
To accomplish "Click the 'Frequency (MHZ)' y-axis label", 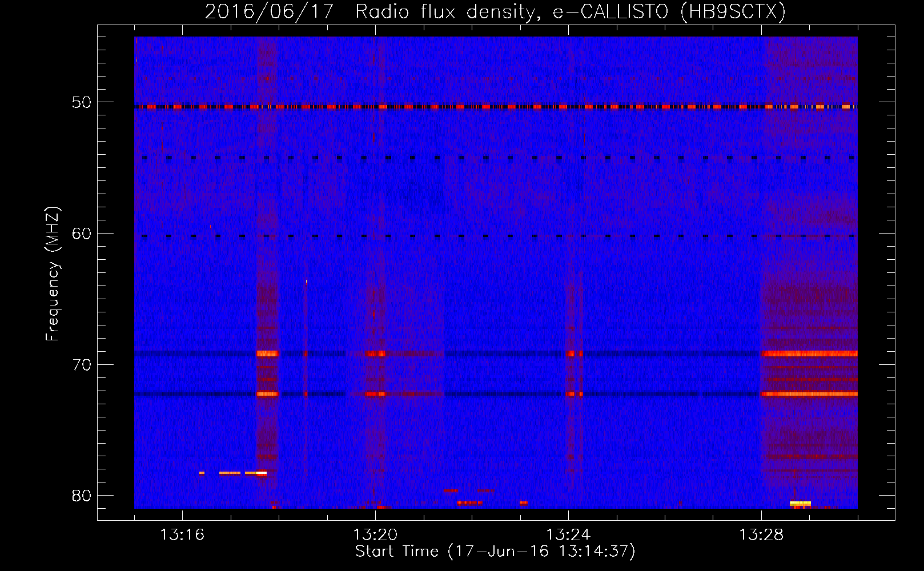I will [53, 274].
